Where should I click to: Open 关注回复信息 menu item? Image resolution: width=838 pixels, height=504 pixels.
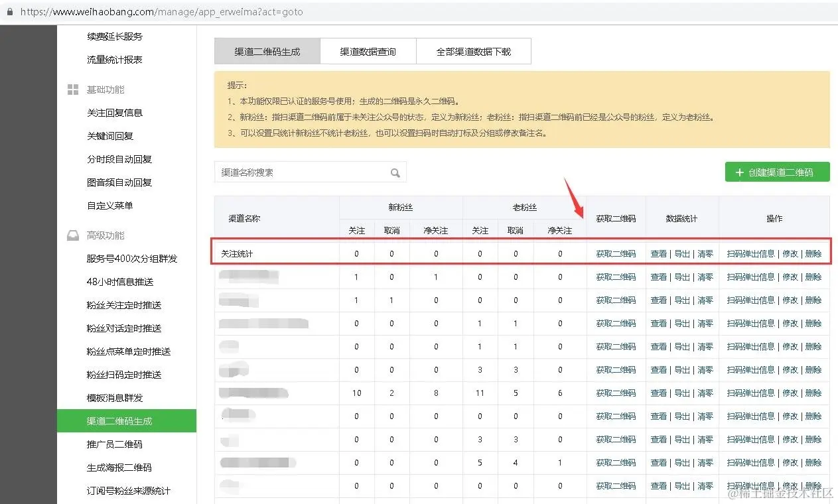(x=115, y=113)
